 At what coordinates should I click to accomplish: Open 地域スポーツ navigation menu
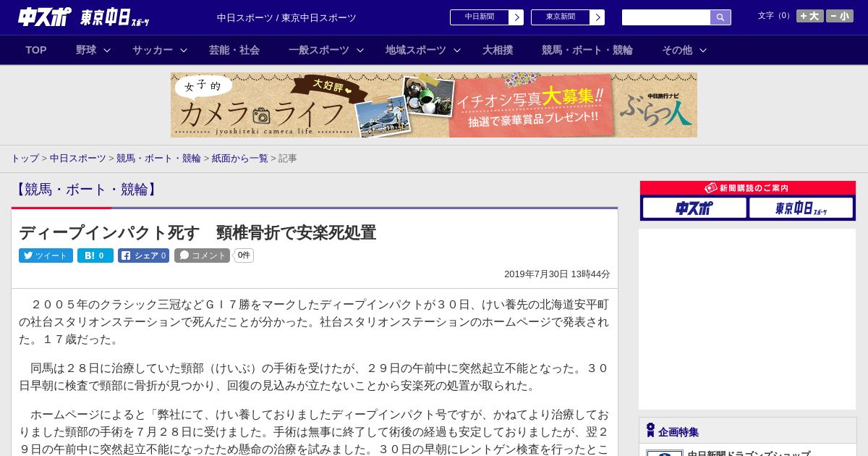(x=416, y=50)
